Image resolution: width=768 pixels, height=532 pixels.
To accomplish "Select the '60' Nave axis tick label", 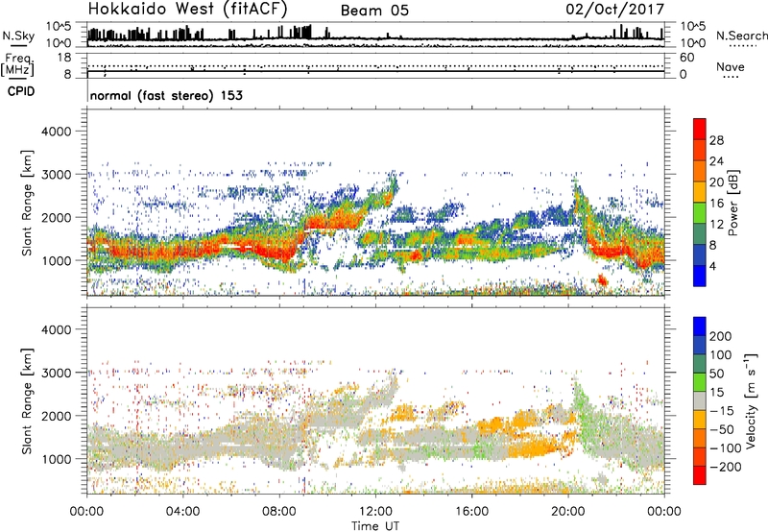I will tap(686, 58).
